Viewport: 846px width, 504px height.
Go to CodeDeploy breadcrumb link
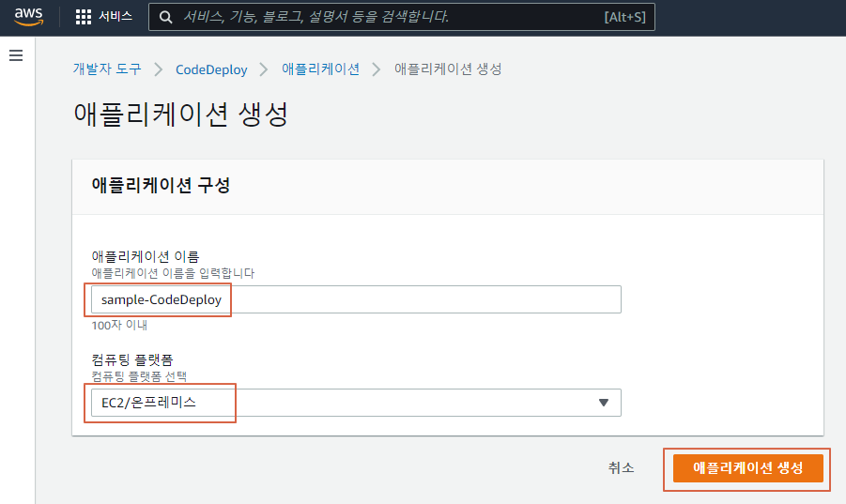[211, 69]
